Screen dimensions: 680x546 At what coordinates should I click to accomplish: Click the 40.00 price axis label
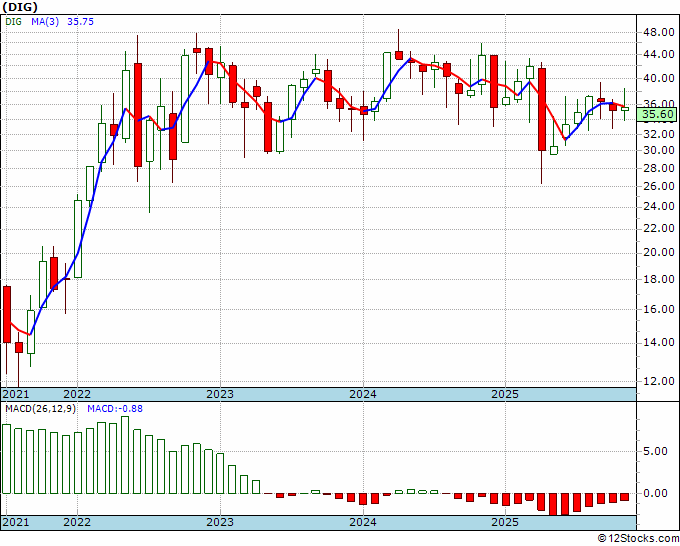pos(659,79)
